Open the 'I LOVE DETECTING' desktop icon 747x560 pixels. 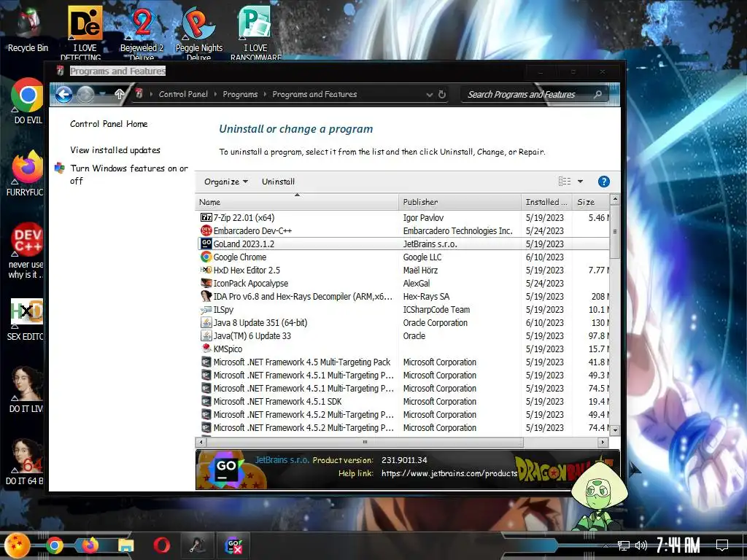pyautogui.click(x=85, y=32)
